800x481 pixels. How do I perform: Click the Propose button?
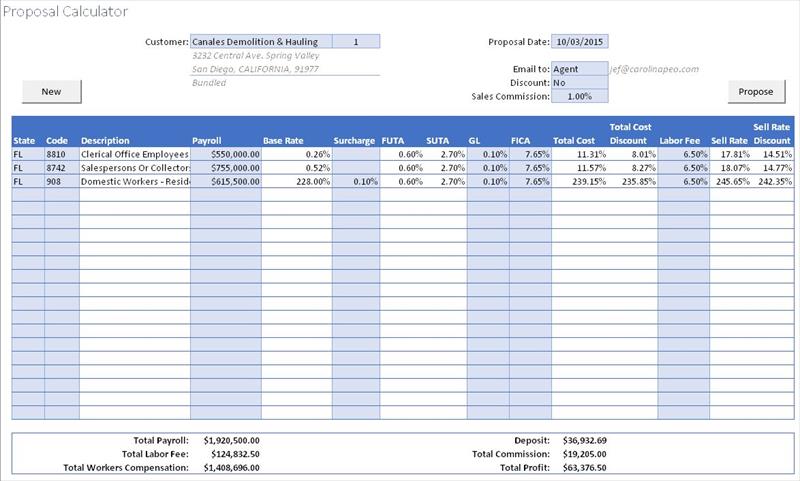click(x=756, y=92)
